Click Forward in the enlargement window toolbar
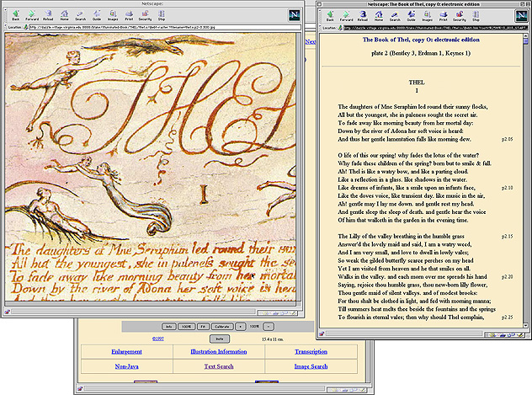532x395 pixels. pyautogui.click(x=32, y=15)
